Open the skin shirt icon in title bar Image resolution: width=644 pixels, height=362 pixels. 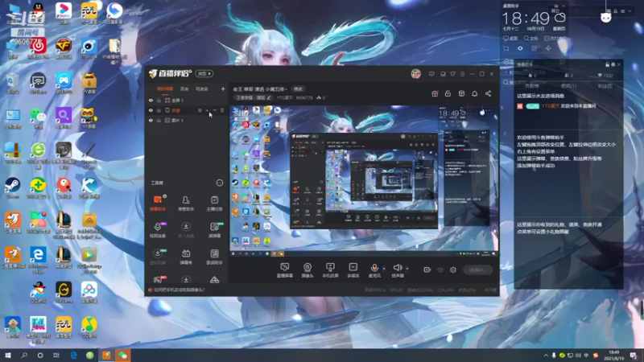click(x=452, y=74)
